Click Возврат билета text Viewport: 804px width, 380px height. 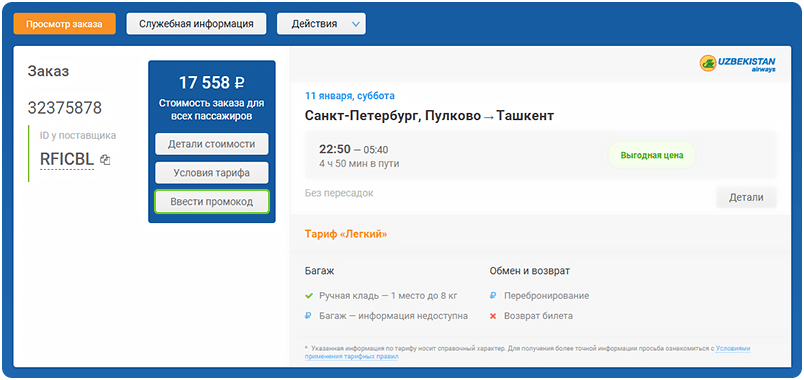[538, 316]
